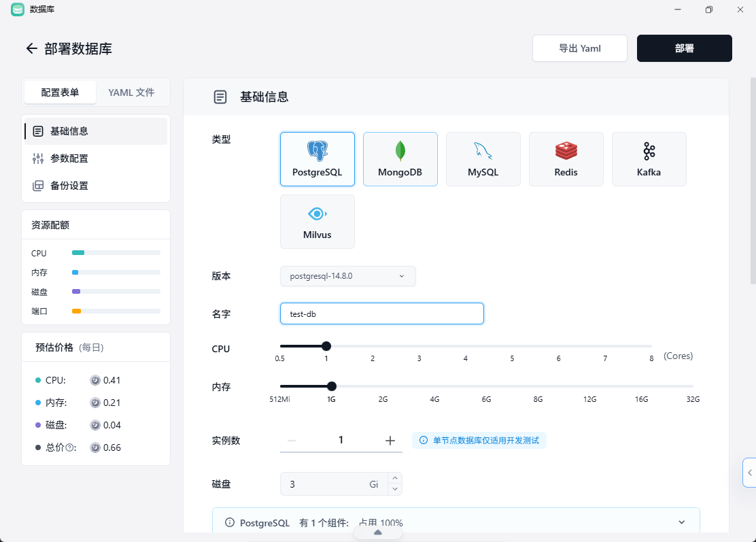756x542 pixels.
Task: Decrease instance count with minus button
Action: click(292, 440)
